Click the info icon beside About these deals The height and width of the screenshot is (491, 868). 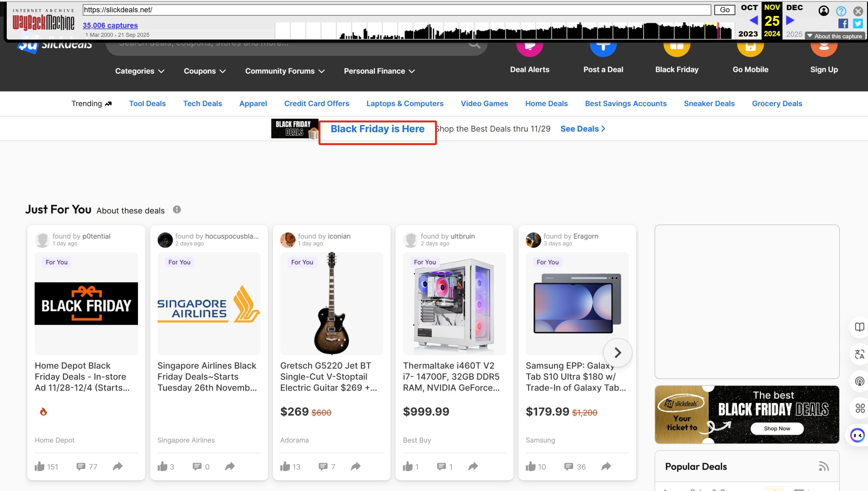coord(177,210)
